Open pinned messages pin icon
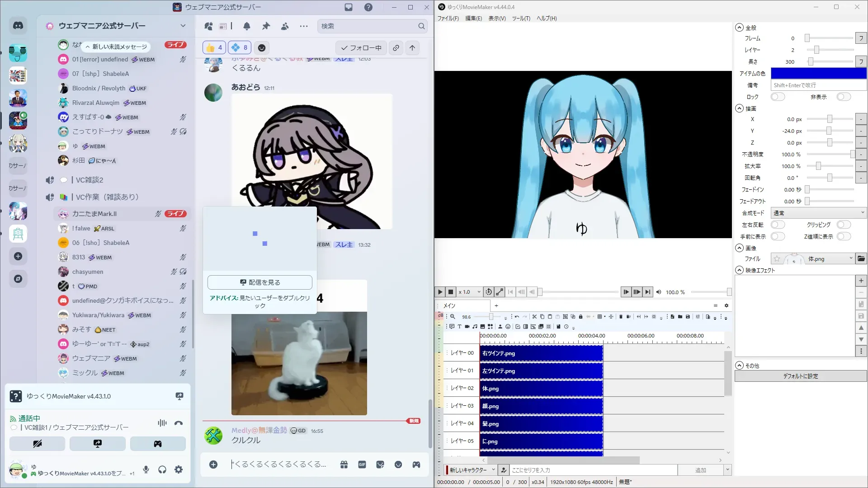The width and height of the screenshot is (868, 488). tap(266, 26)
